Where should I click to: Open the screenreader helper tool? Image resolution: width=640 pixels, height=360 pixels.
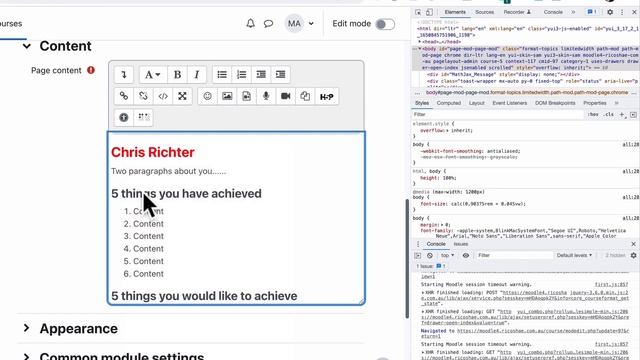pyautogui.click(x=143, y=118)
